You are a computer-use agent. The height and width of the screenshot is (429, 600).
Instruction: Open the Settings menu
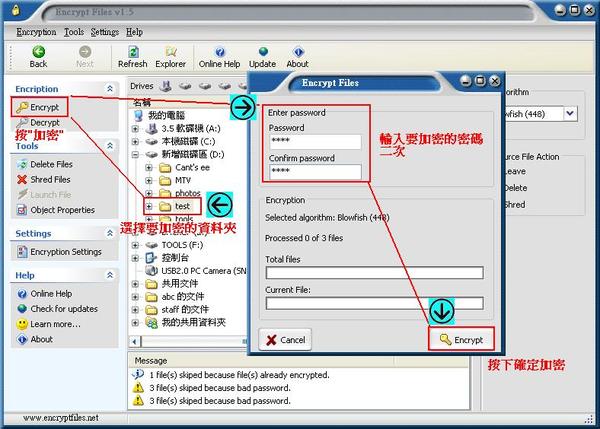click(104, 32)
